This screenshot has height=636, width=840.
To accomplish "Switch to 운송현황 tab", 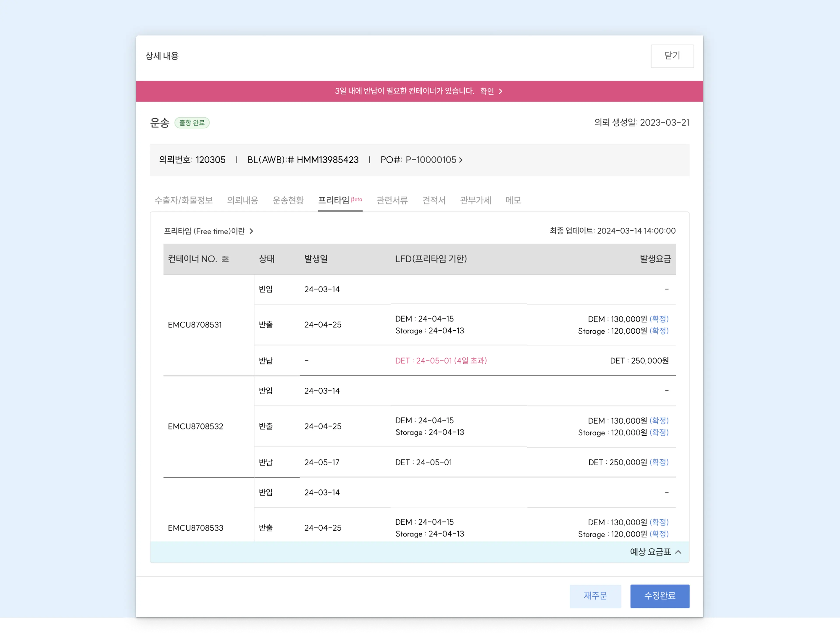I will point(288,200).
